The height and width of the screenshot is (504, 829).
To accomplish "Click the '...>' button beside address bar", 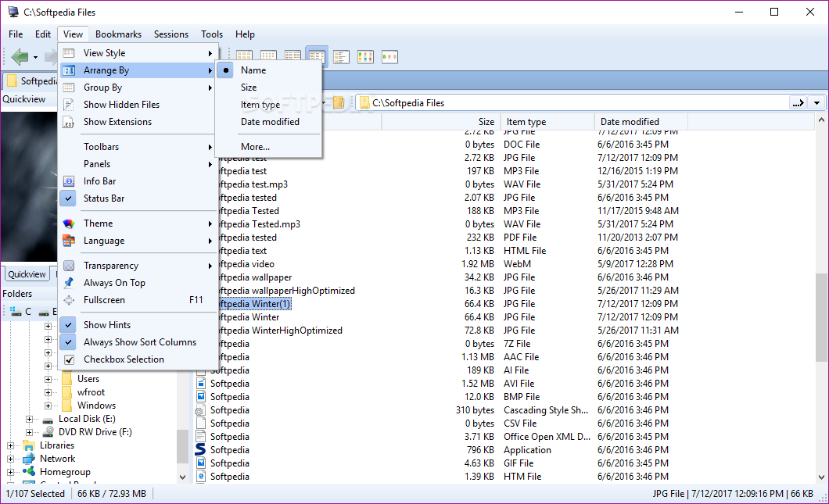I will 798,103.
